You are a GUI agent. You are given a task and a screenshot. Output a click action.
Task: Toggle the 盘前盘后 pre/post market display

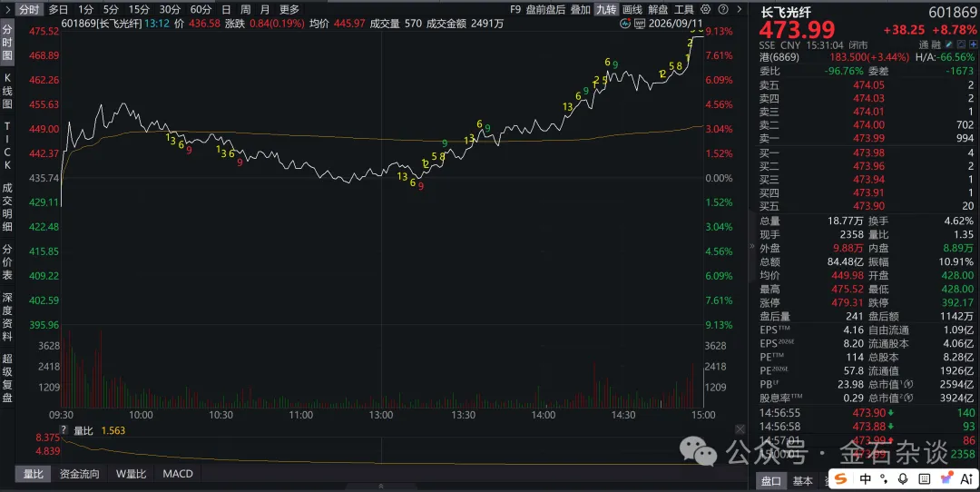point(545,9)
